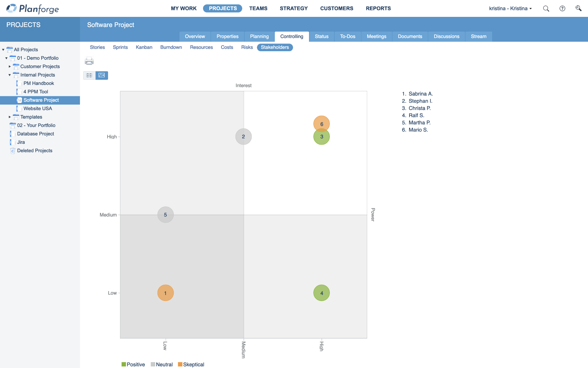Viewport: 588px width, 368px height.
Task: Switch to the Status tab
Action: click(322, 36)
